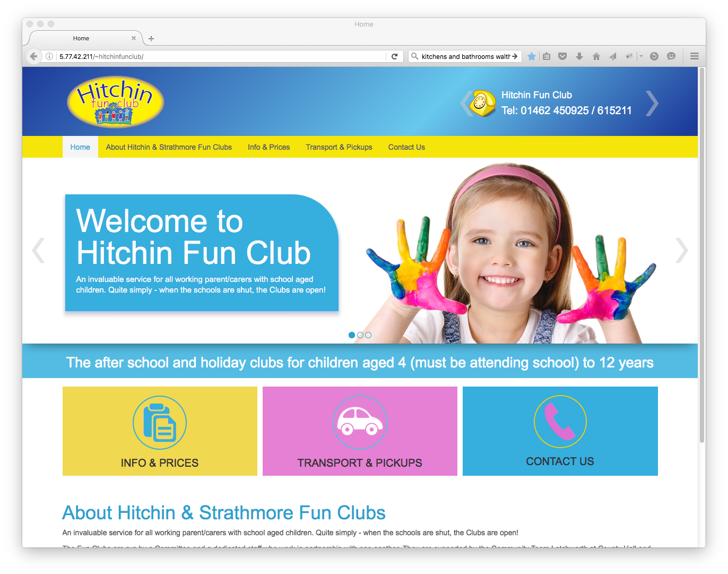The image size is (728, 574).
Task: Click the phone handset icon on Contact tile
Action: point(560,422)
